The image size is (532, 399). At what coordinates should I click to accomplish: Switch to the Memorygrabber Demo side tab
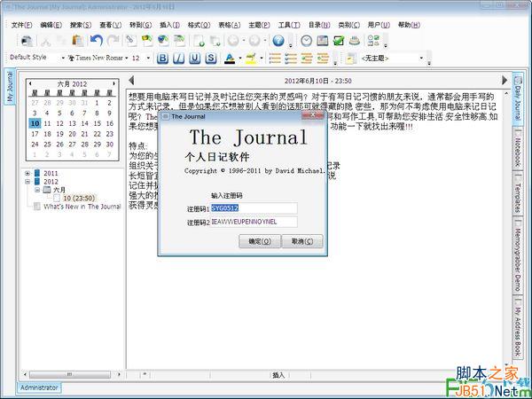click(x=518, y=257)
